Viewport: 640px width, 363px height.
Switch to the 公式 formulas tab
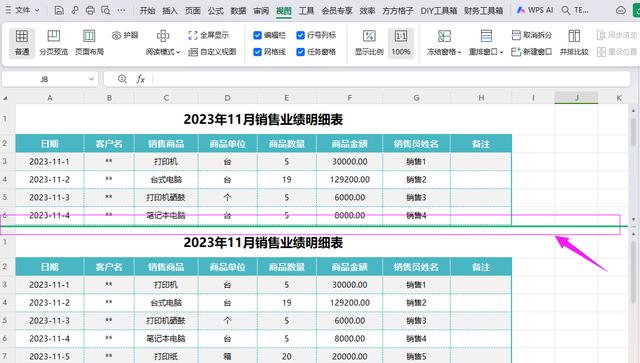click(x=215, y=11)
